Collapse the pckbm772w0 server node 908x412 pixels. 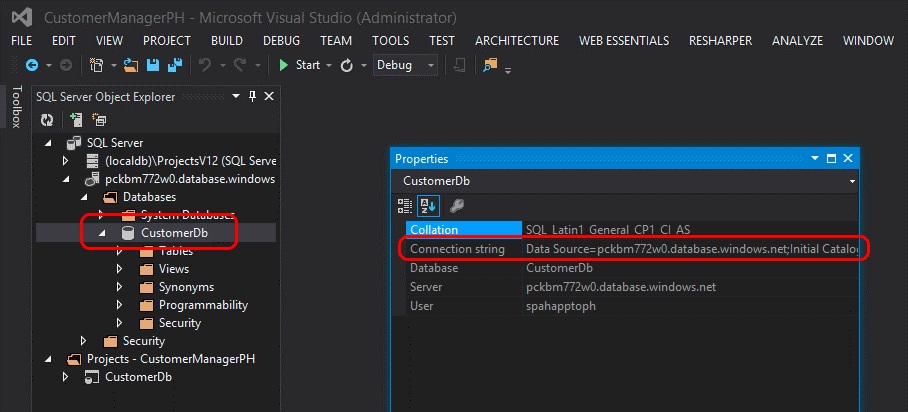click(x=65, y=178)
